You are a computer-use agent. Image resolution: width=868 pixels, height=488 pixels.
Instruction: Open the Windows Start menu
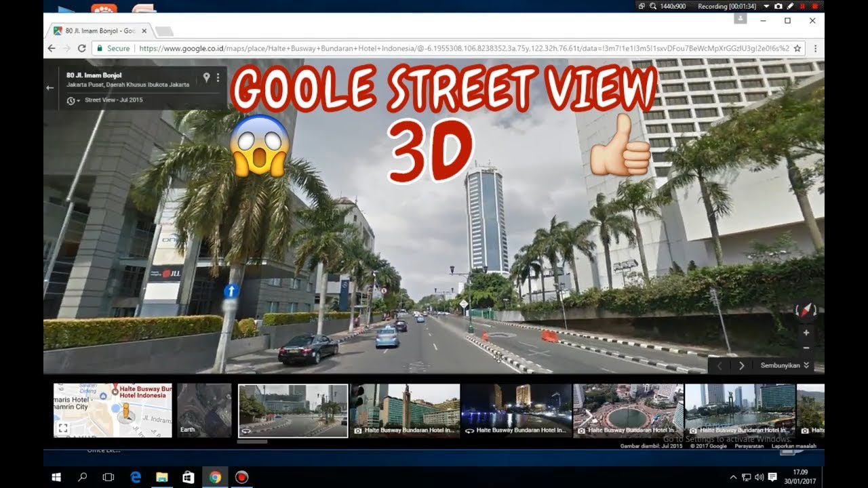(56, 477)
